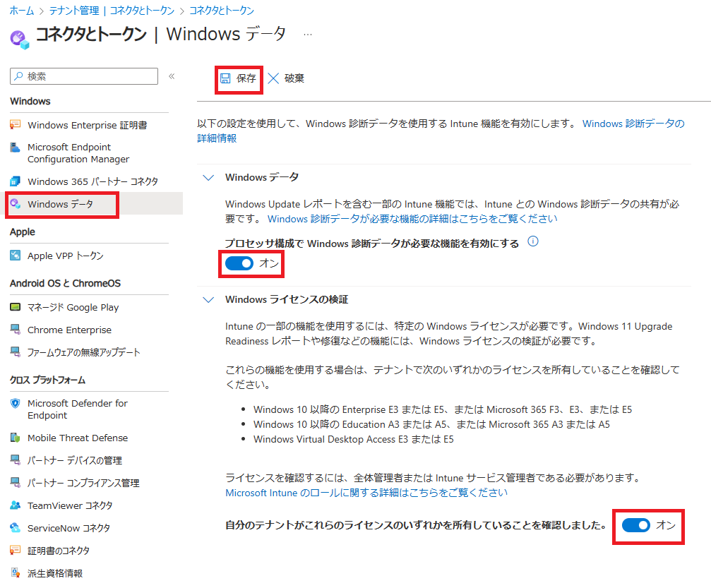
Task: Collapse the Windows ライセンスの検証 section
Action: coord(208,299)
